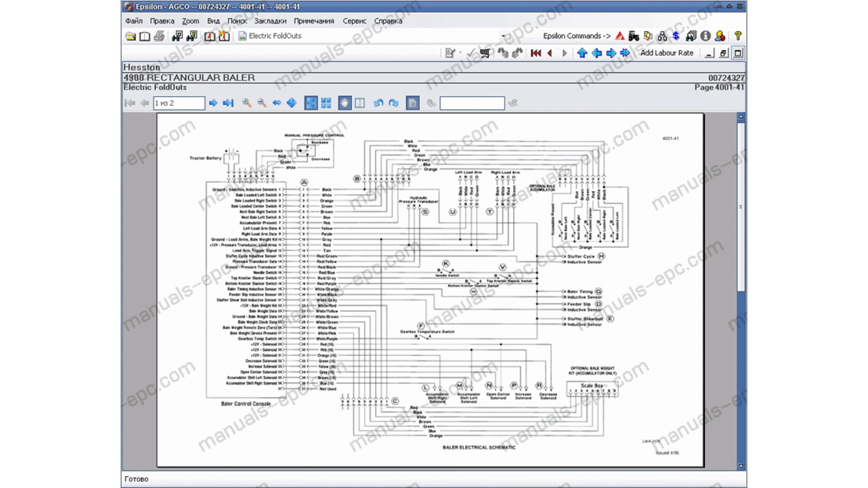Open the Сервис menu
This screenshot has height=488, width=868.
pyautogui.click(x=354, y=21)
